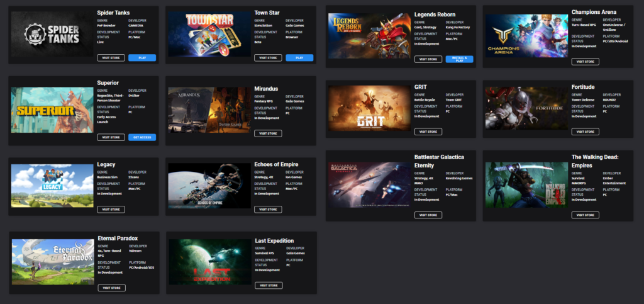644x304 pixels.
Task: Visit Store for Legacy
Action: point(111,210)
